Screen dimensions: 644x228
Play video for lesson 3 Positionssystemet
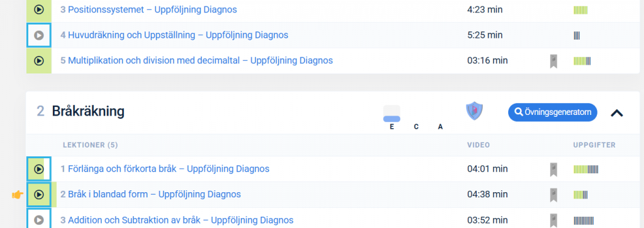[x=38, y=9]
